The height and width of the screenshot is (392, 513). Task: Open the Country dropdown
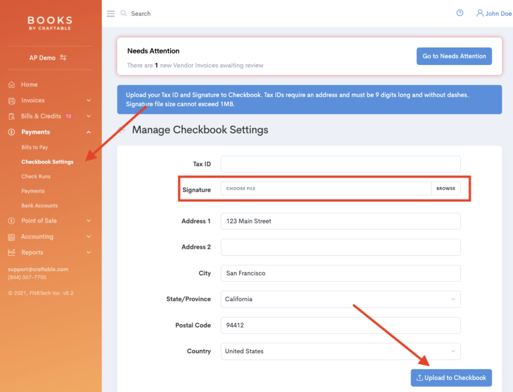(341, 351)
